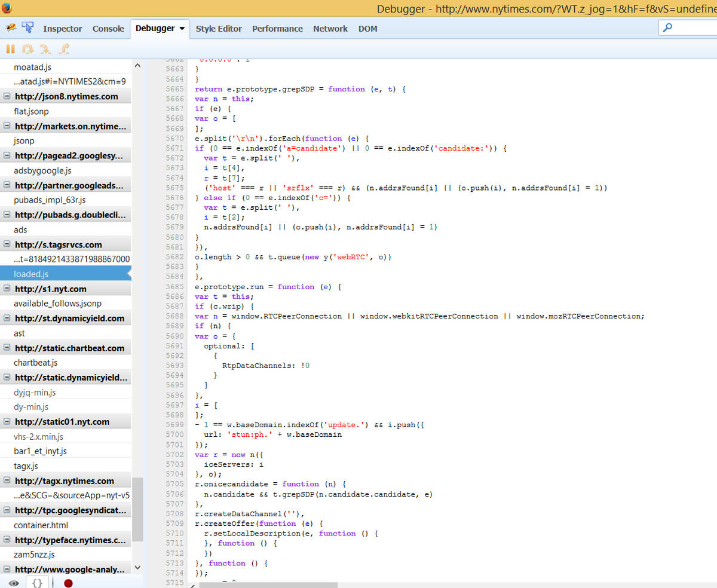Click the Step Out arrow button
Viewport: 717px width, 588px height.
pyautogui.click(x=65, y=48)
